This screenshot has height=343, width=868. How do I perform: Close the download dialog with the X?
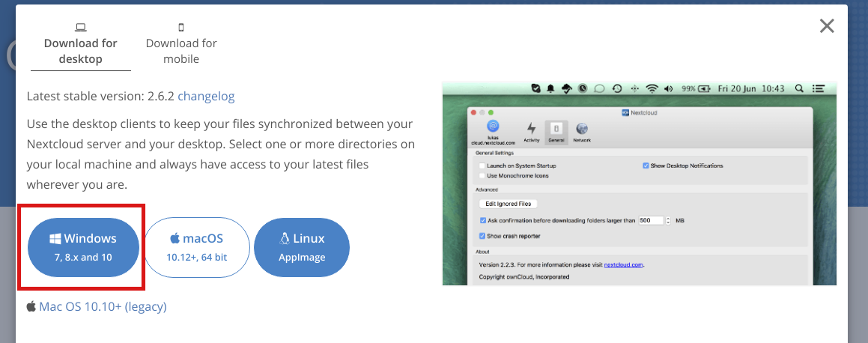pos(827,26)
